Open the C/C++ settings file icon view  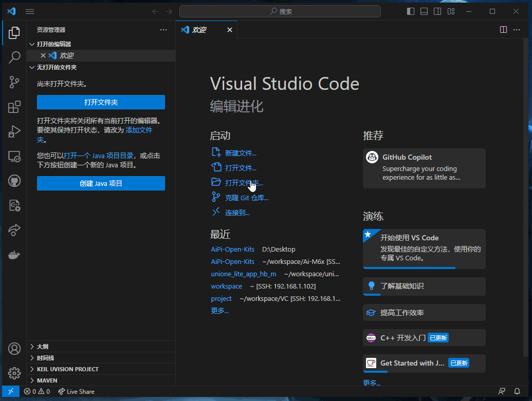[14, 205]
